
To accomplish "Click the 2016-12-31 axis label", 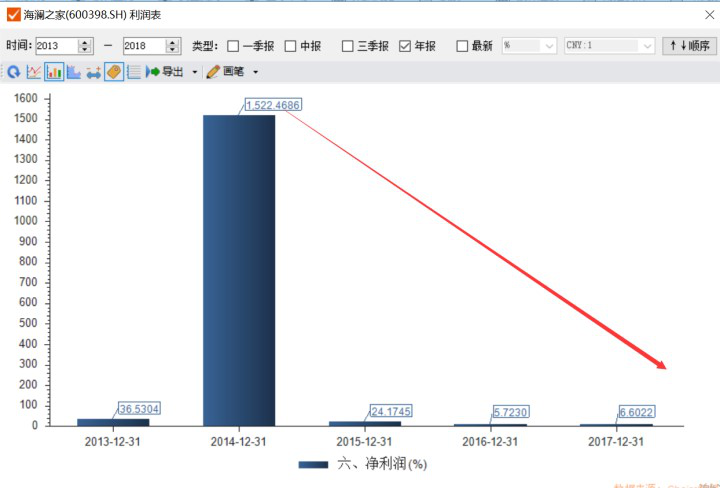I will (x=490, y=442).
